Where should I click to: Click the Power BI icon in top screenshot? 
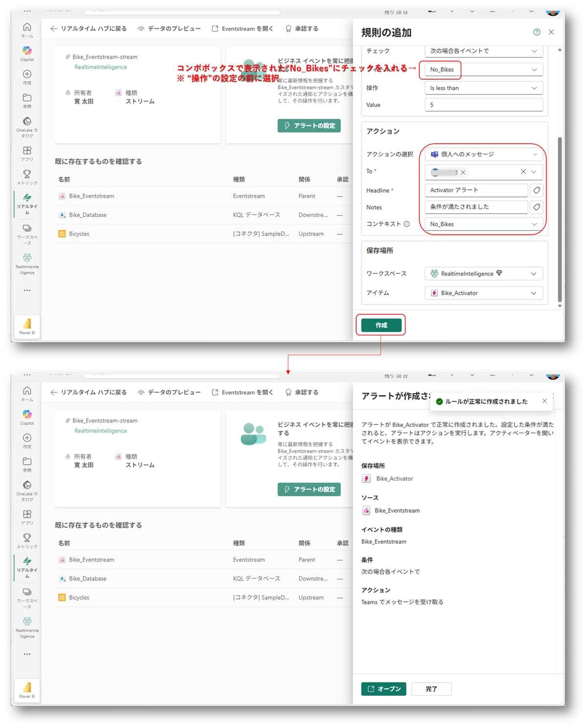point(27,326)
